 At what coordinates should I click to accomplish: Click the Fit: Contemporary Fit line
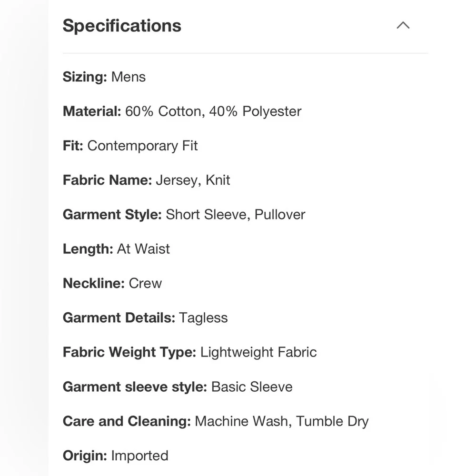point(130,146)
